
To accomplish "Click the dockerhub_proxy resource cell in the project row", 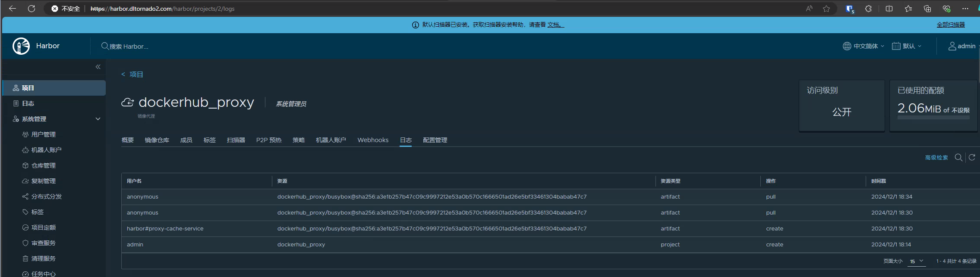I will [301, 245].
